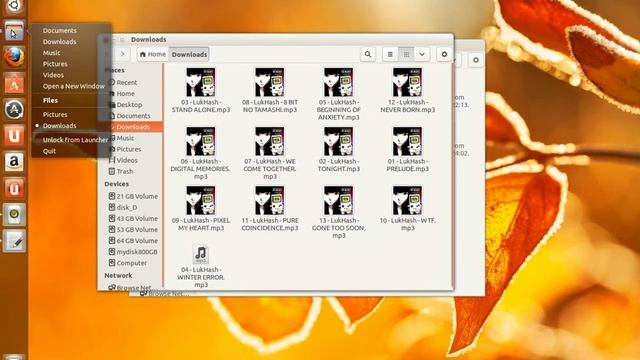Select 06 - LukHash - DIGITAL MEMORIES.mp3

click(200, 153)
